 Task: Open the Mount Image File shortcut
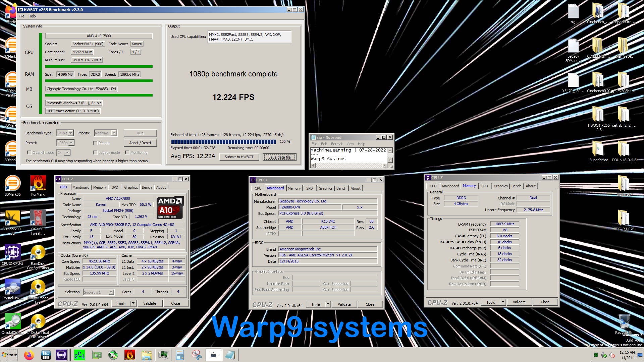point(38,291)
